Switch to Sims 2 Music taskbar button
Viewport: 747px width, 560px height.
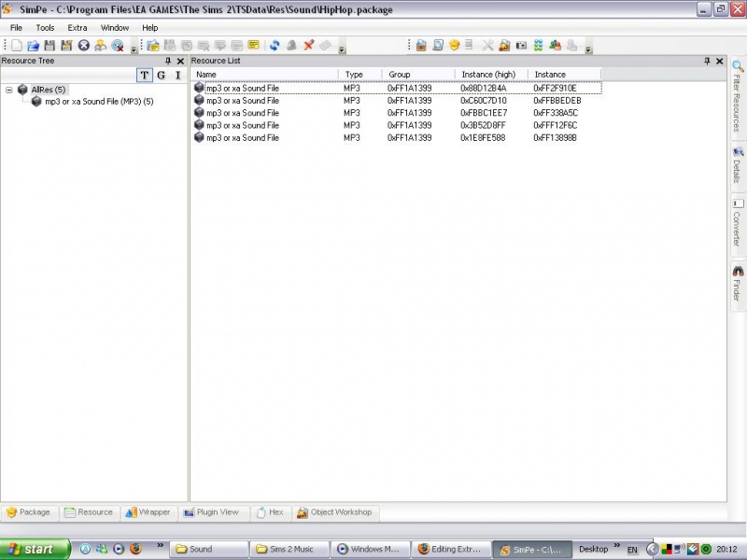[x=289, y=549]
